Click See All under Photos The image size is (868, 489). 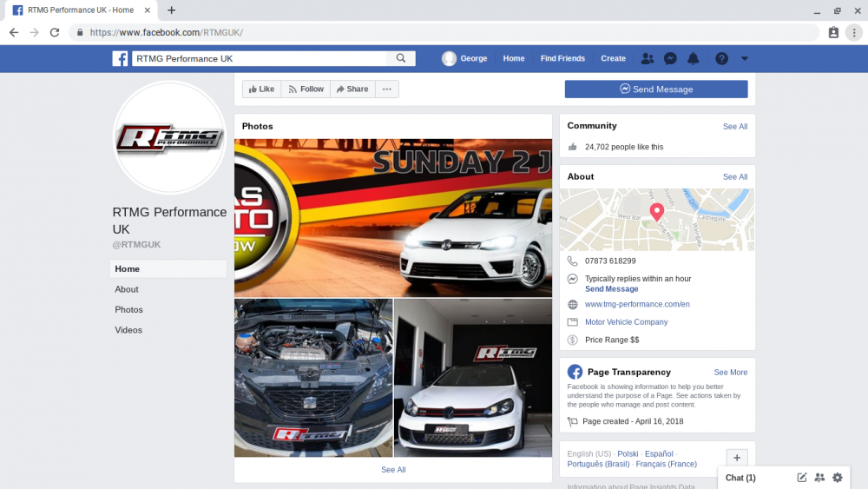coord(393,470)
